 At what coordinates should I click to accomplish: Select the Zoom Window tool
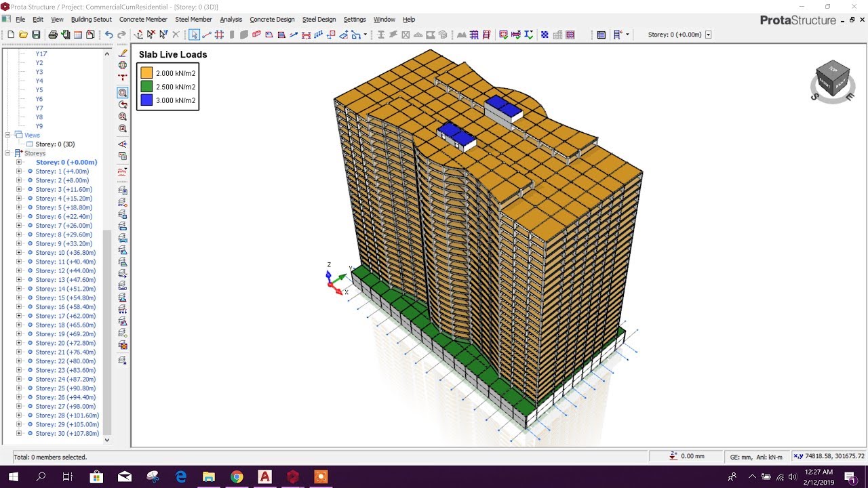tap(123, 91)
